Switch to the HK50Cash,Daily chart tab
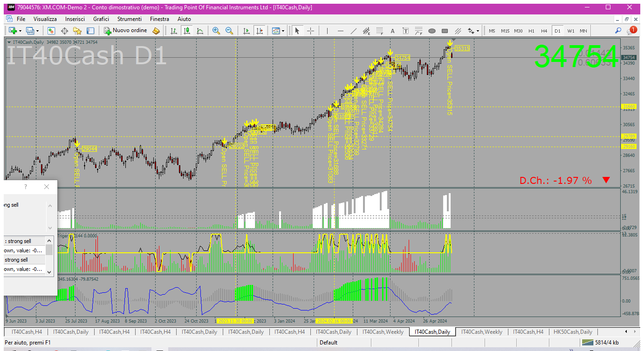 coord(573,332)
